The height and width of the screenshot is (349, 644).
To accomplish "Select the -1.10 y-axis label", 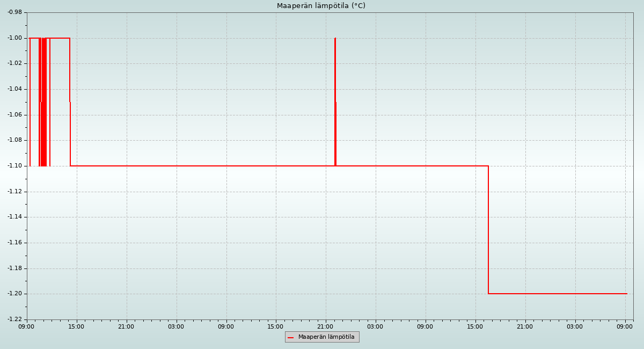I will (14, 166).
